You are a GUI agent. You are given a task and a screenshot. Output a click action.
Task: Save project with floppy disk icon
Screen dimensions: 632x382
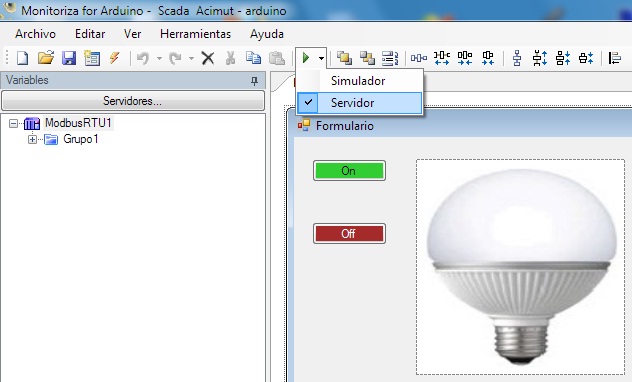click(x=69, y=58)
